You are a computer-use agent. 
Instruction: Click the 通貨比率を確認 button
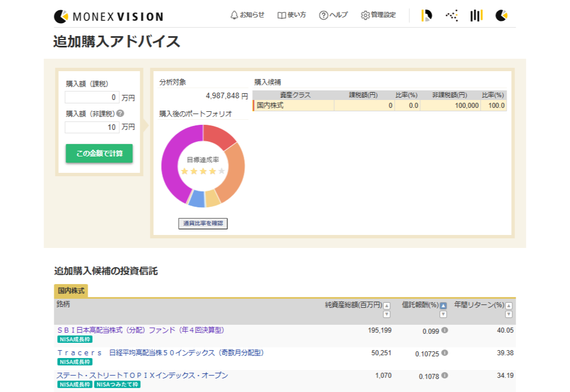(x=202, y=224)
